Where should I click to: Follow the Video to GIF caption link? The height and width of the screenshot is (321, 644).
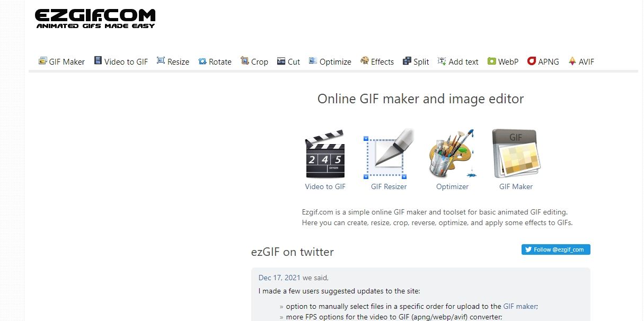pyautogui.click(x=325, y=186)
